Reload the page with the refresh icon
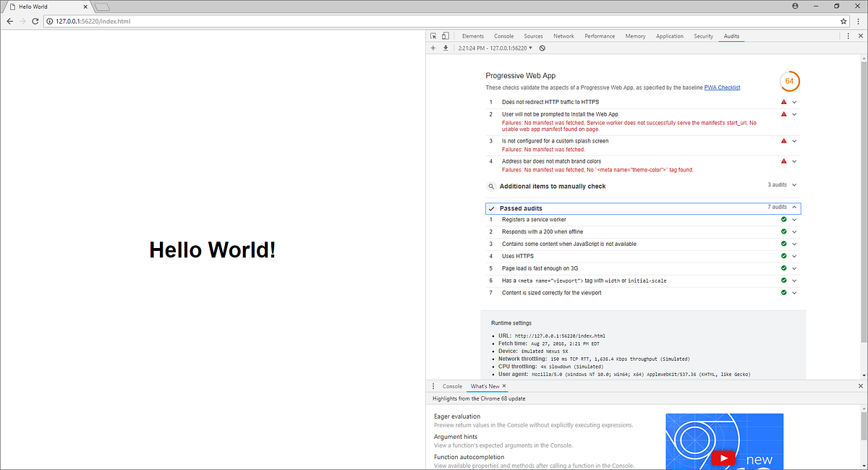Viewport: 868px width, 470px height. pyautogui.click(x=34, y=21)
